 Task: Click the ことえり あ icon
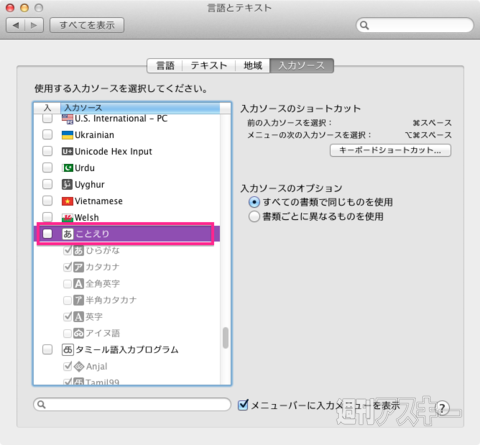[x=67, y=234]
